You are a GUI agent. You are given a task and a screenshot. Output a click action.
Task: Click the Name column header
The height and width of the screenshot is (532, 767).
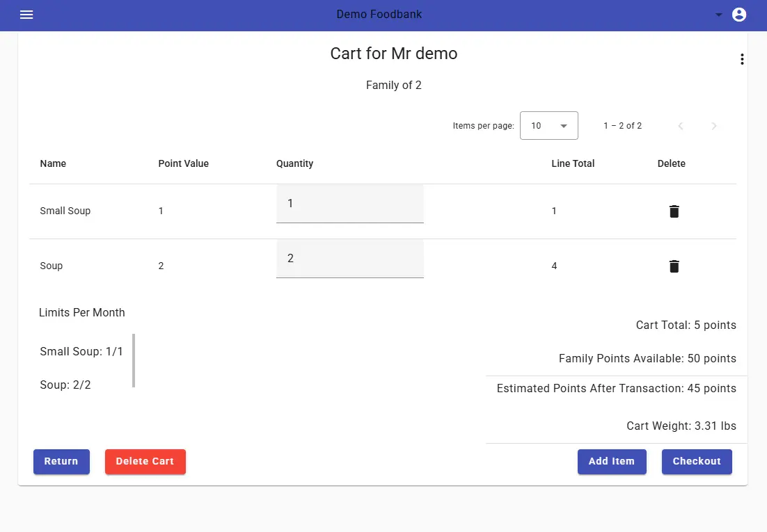[53, 163]
